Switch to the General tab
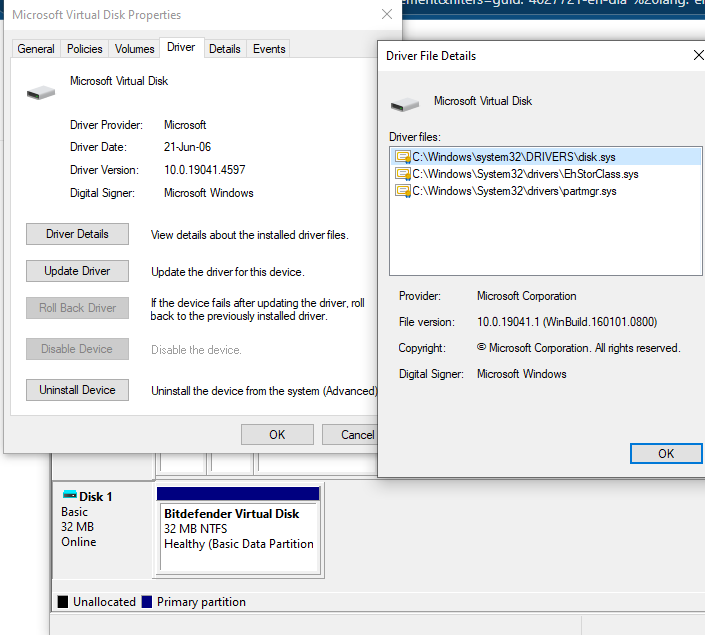Viewport: 705px width, 635px height. (36, 49)
